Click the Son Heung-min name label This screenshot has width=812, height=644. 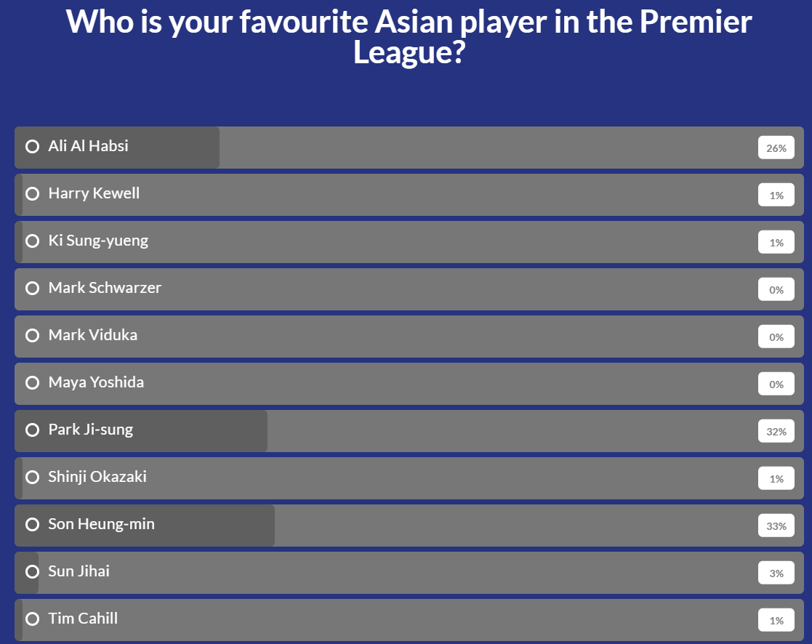102,524
